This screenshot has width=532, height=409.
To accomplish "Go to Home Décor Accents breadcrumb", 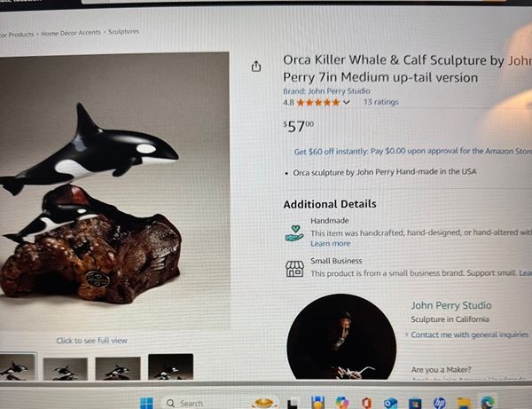I will click(x=71, y=33).
